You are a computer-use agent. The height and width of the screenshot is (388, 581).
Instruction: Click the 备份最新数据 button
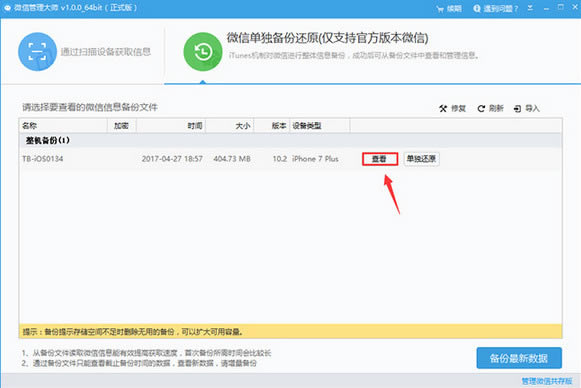(x=519, y=358)
